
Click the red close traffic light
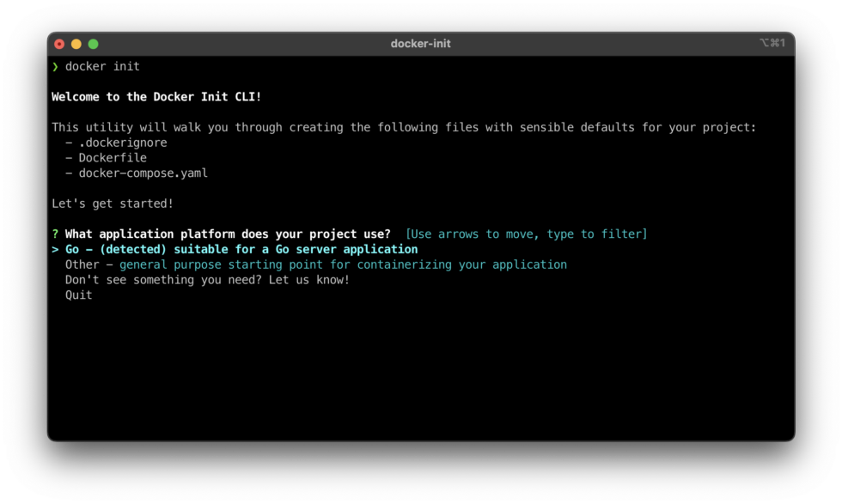click(59, 43)
